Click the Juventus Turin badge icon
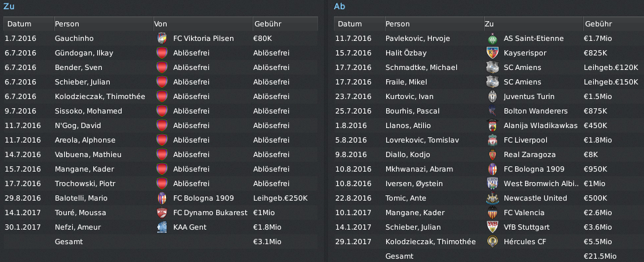The height and width of the screenshot is (262, 644). coord(492,97)
